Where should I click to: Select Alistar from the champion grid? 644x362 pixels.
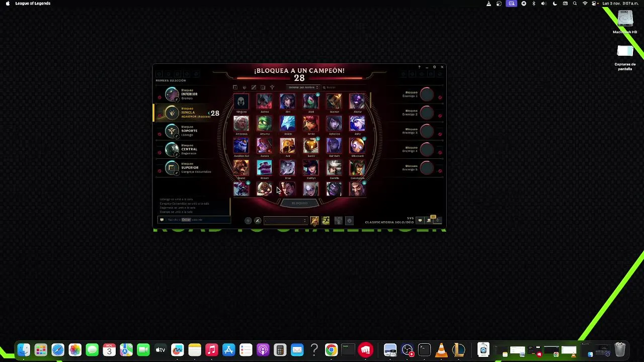357,102
